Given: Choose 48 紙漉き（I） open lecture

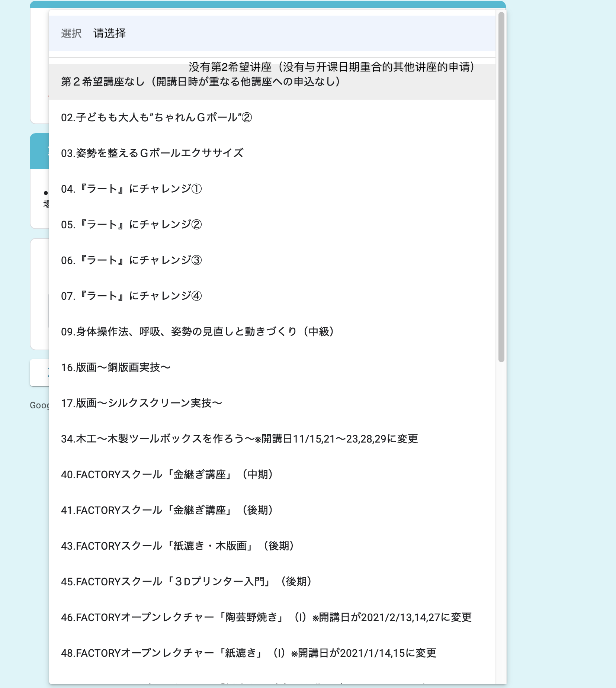Looking at the screenshot, I should 248,653.
